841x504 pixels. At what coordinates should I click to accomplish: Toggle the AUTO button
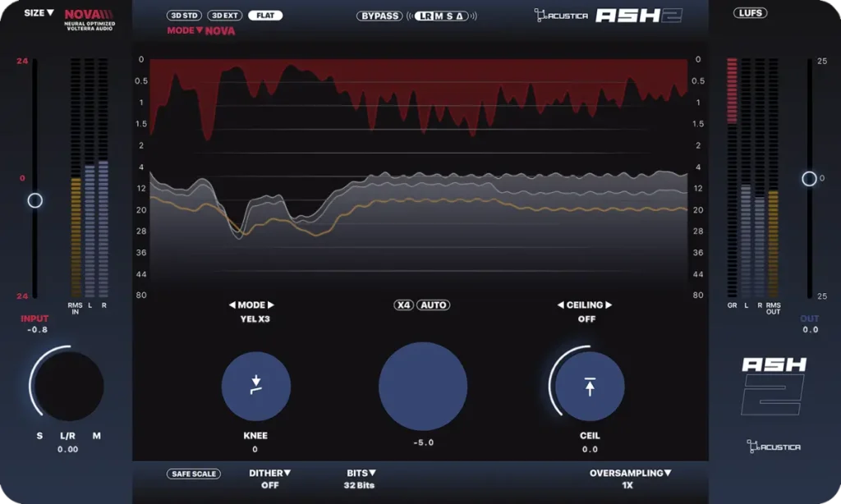(x=434, y=305)
